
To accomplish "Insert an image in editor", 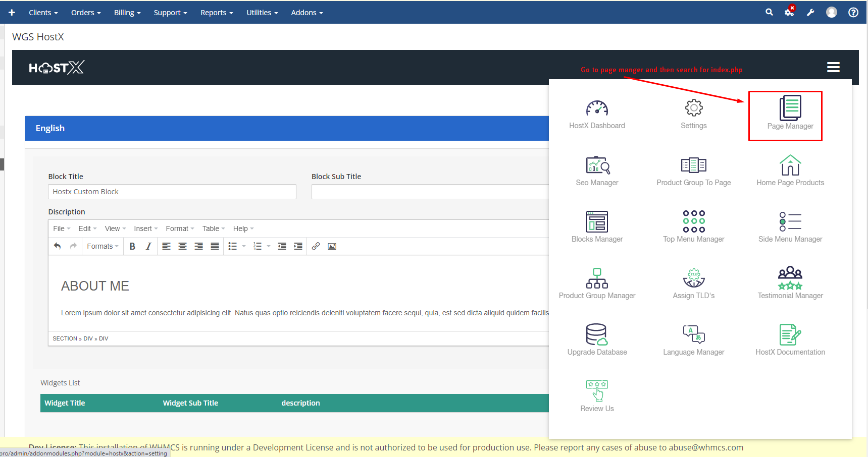I will (x=332, y=246).
